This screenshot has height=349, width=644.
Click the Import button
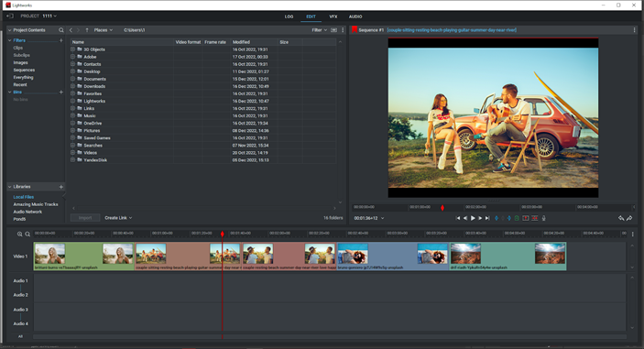85,218
